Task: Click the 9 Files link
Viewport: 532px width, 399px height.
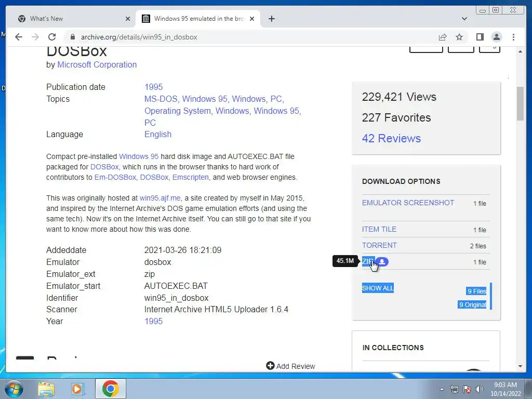Action: point(477,291)
